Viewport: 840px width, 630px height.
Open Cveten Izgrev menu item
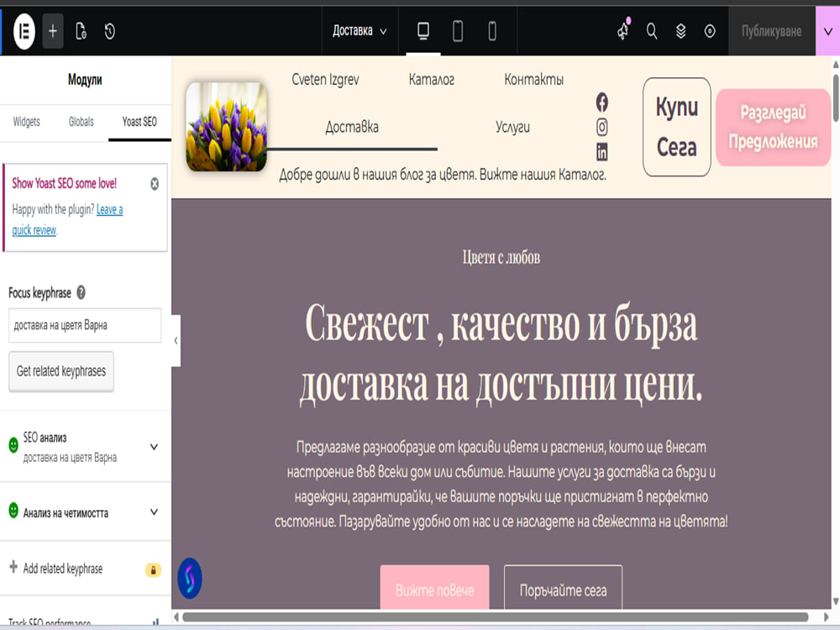coord(325,79)
